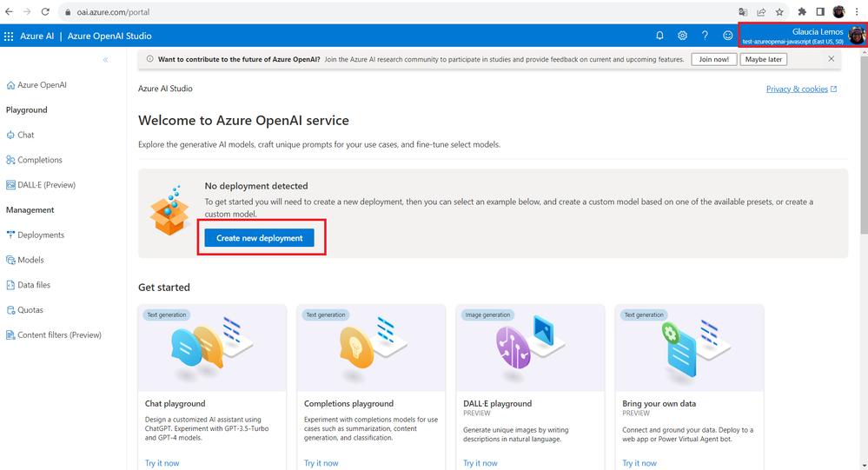Bookmark this page with star icon
This screenshot has width=868, height=470.
pyautogui.click(x=779, y=12)
